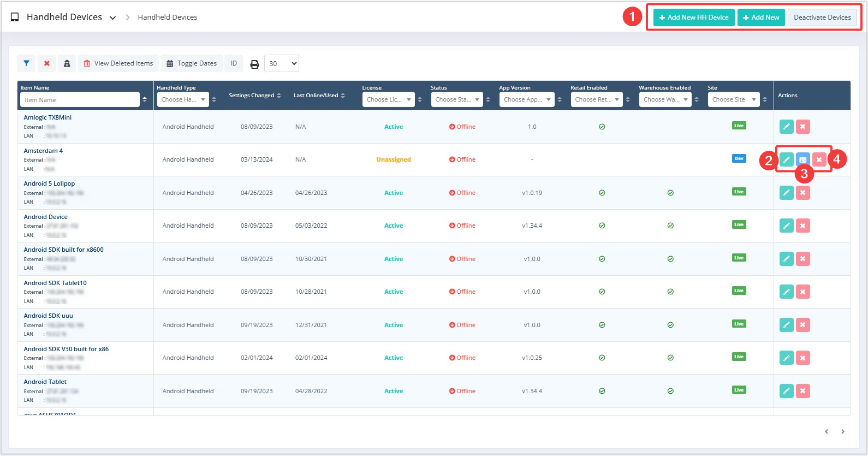This screenshot has width=868, height=456.
Task: Click the binoculars search icon
Action: (67, 63)
